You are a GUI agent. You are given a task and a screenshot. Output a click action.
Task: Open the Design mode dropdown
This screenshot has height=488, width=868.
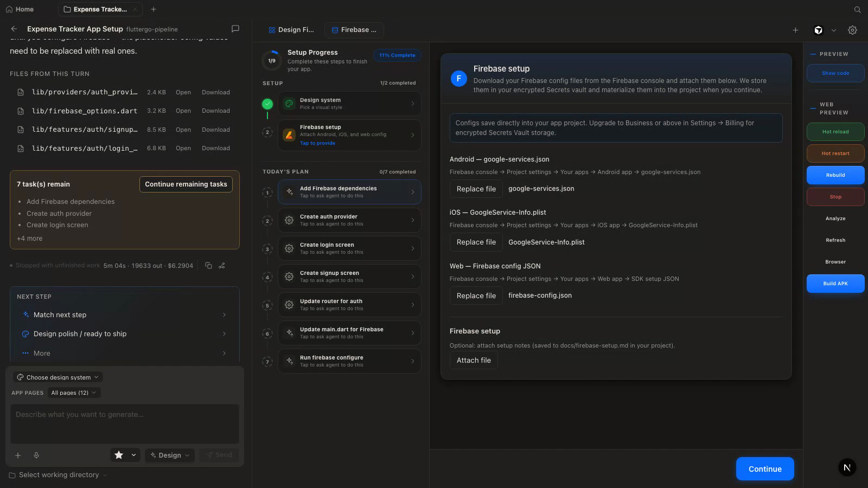(x=170, y=455)
